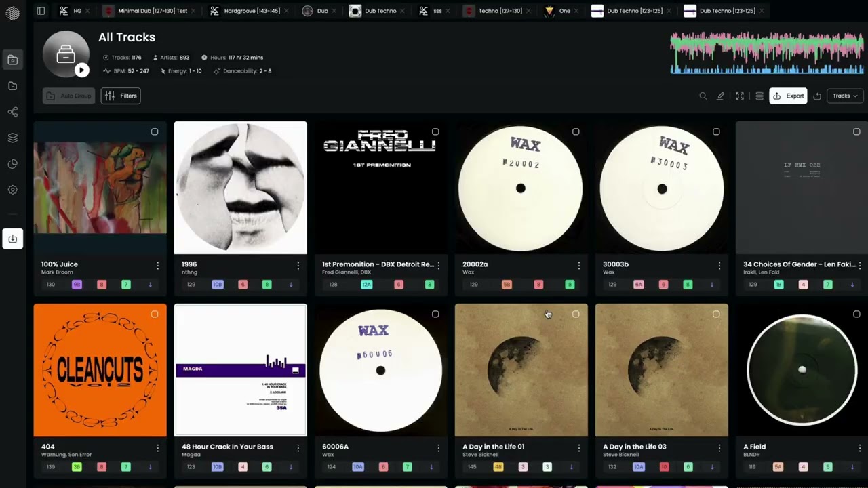Viewport: 868px width, 488px height.
Task: Select the checkbox on 30003b cover
Action: [716, 131]
